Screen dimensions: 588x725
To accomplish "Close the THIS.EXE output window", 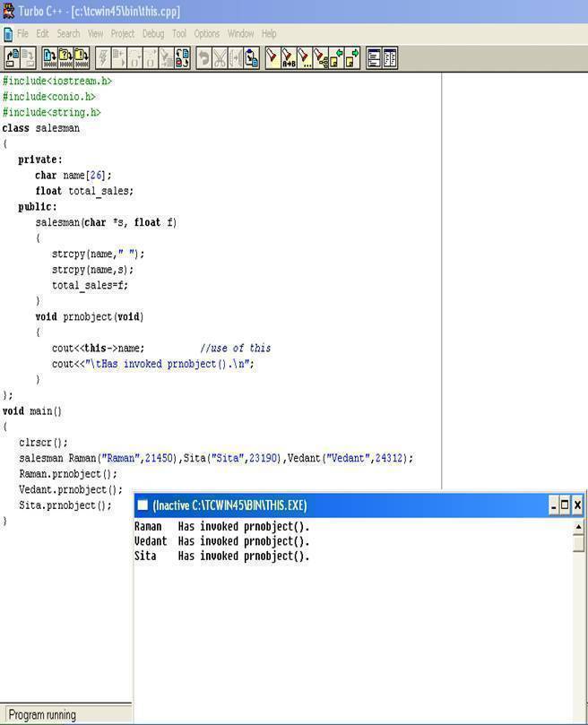I will coord(577,505).
